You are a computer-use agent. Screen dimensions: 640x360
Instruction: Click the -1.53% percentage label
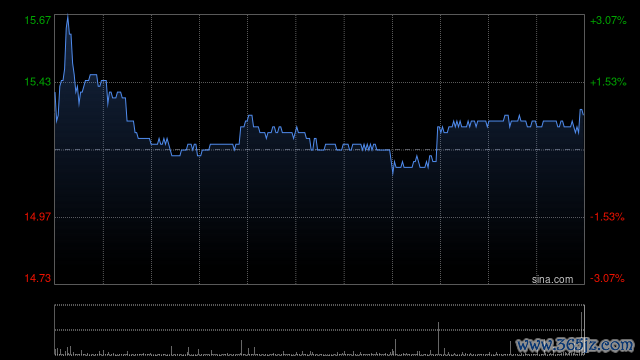tap(607, 217)
